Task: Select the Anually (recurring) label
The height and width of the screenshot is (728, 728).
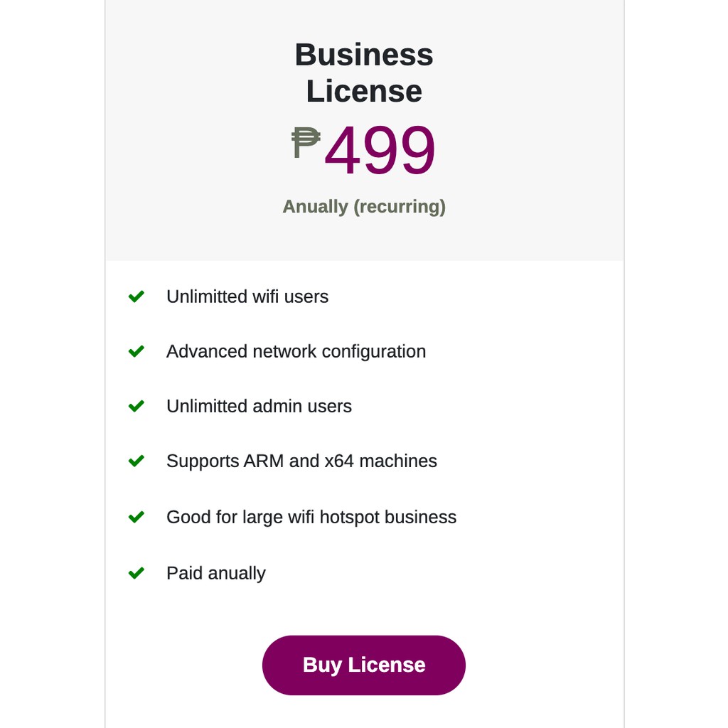Action: (x=363, y=206)
